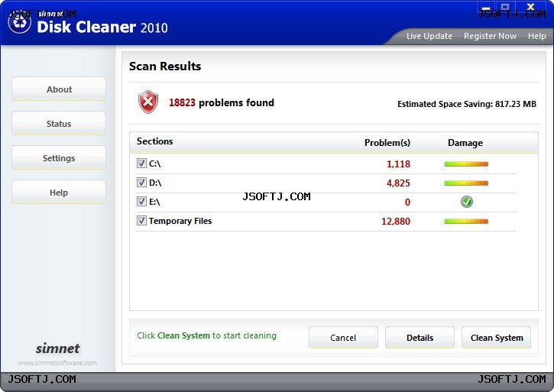
Task: Open the About sidebar button
Action: (59, 89)
